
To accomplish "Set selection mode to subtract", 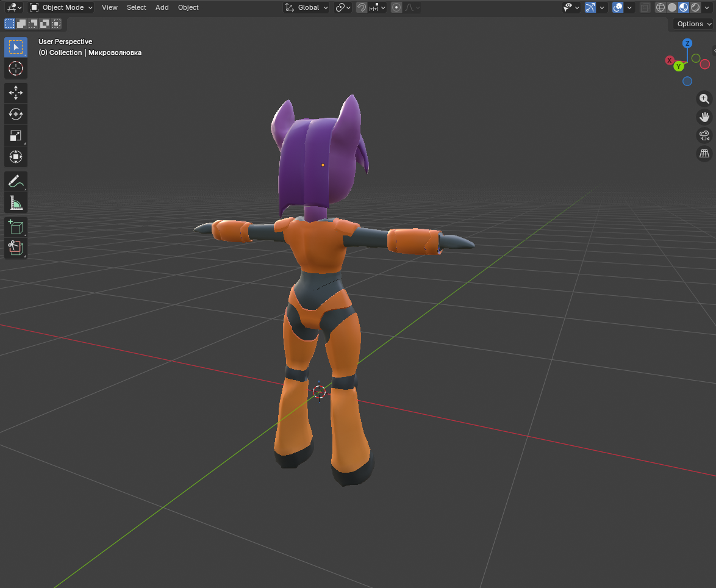I will click(32, 24).
